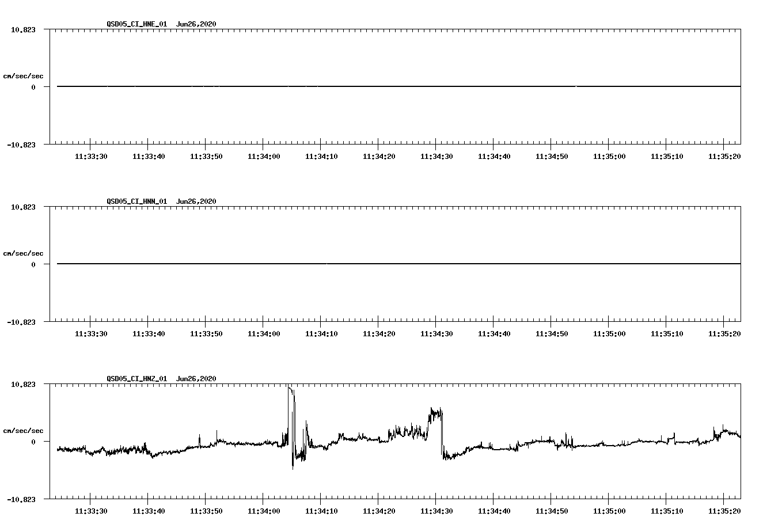782x532 pixels.
Task: Click the QSD05_CI_HNE_01 chart title
Action: pyautogui.click(x=137, y=24)
